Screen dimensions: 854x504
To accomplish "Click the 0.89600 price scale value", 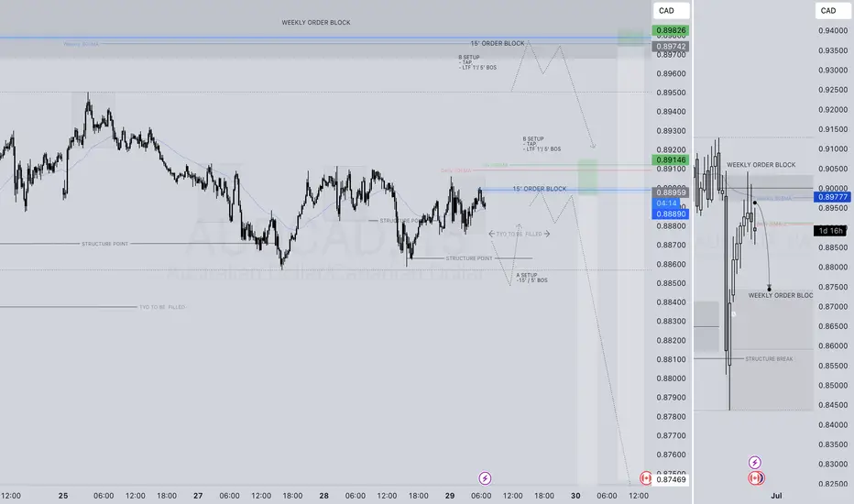I will pyautogui.click(x=671, y=73).
